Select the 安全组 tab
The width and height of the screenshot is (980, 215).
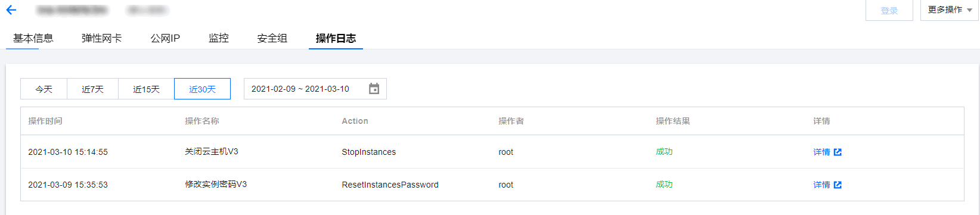272,38
